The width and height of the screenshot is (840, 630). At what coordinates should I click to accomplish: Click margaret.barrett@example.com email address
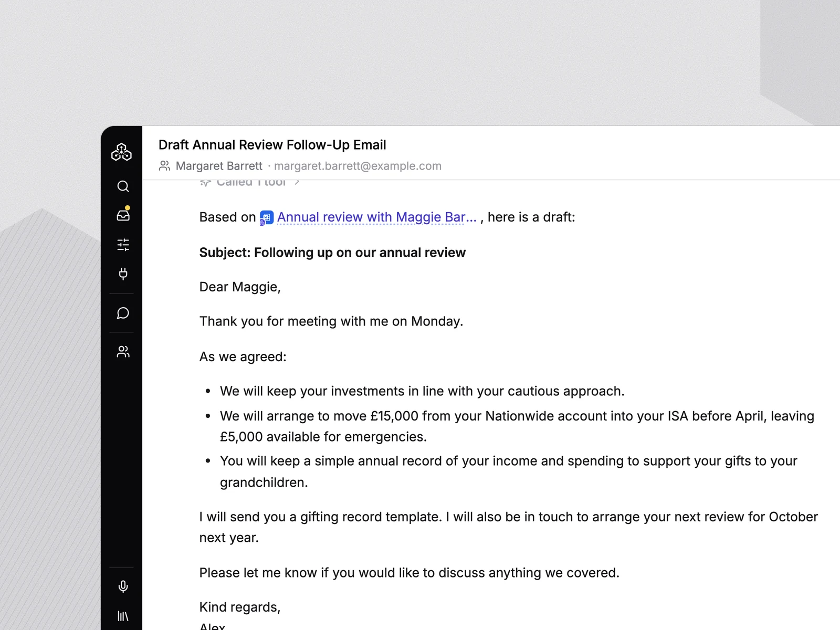pos(358,166)
